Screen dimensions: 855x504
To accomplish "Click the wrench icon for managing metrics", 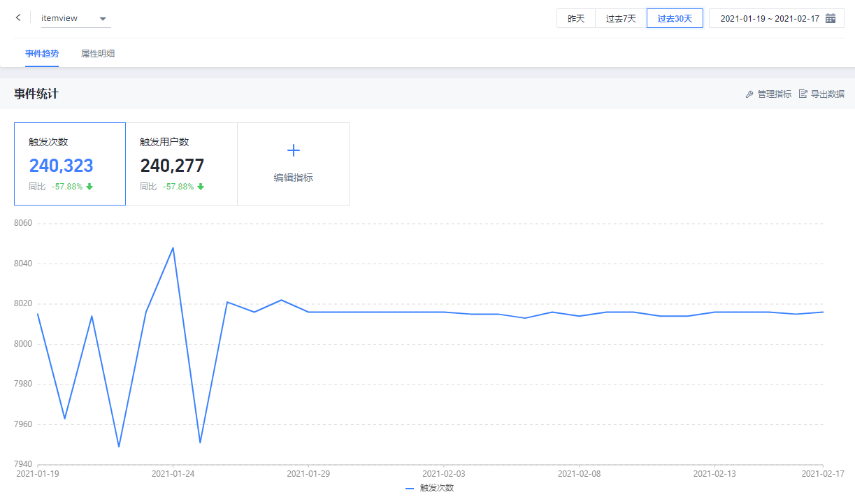I will point(749,94).
